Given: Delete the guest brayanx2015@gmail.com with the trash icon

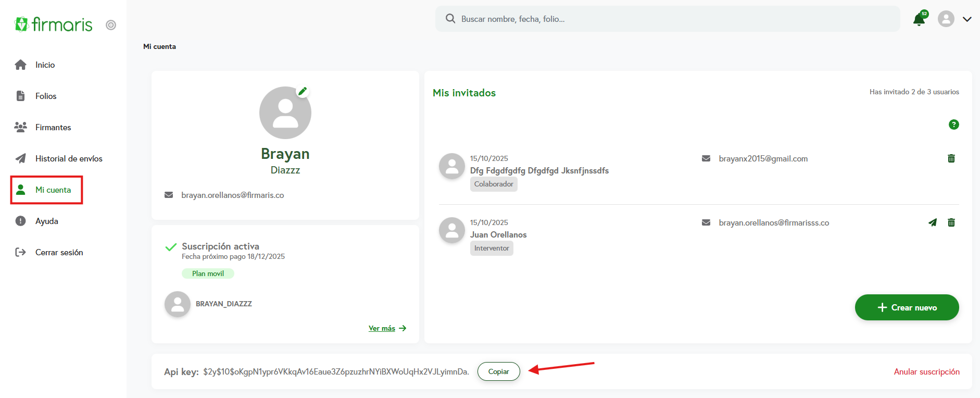Looking at the screenshot, I should coord(951,158).
